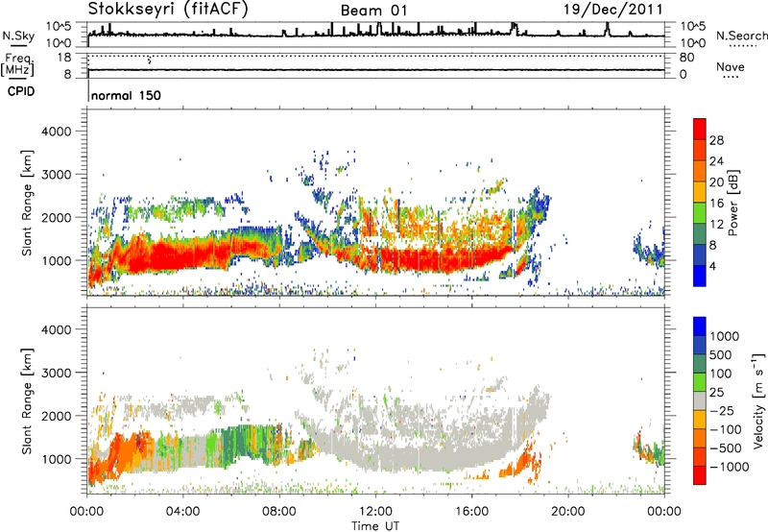Click the 18 tick on frequency axis
The image size is (768, 532).
click(x=63, y=58)
